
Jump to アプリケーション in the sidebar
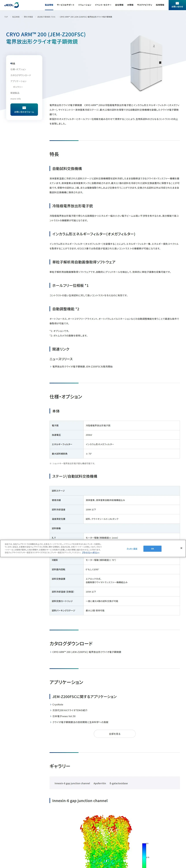point(18,81)
